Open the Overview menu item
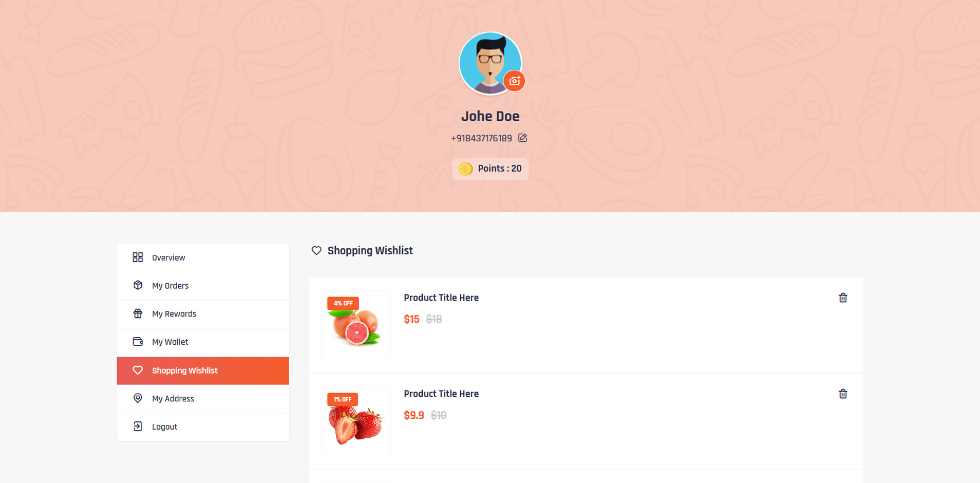 click(x=168, y=258)
